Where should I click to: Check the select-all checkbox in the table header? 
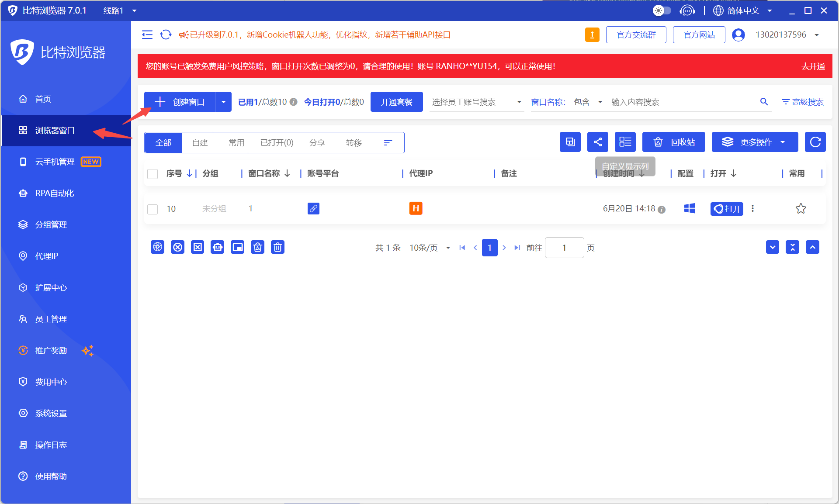pyautogui.click(x=153, y=174)
